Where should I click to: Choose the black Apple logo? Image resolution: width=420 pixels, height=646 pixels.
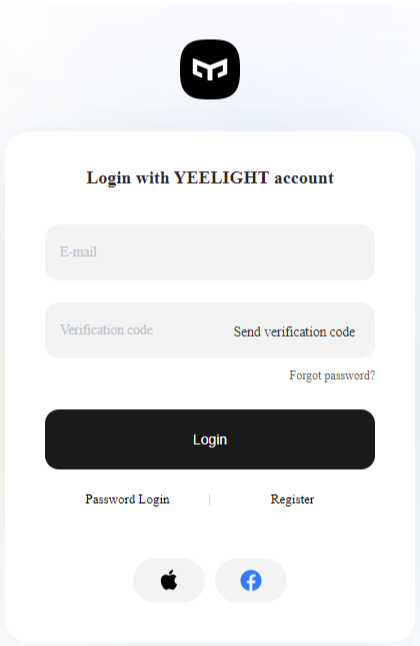pos(169,580)
